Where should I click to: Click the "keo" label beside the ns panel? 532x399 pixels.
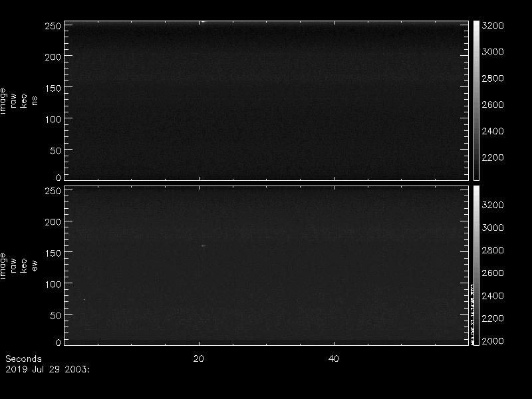(x=23, y=101)
